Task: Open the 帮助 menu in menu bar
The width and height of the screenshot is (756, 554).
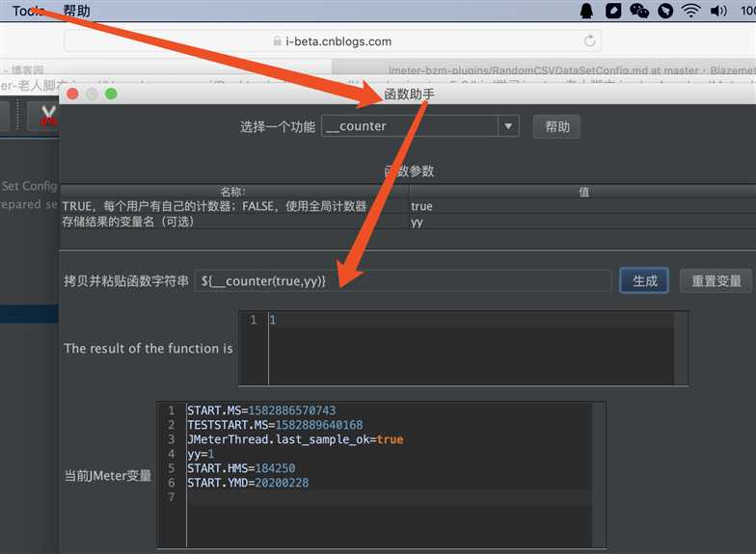Action: click(76, 11)
